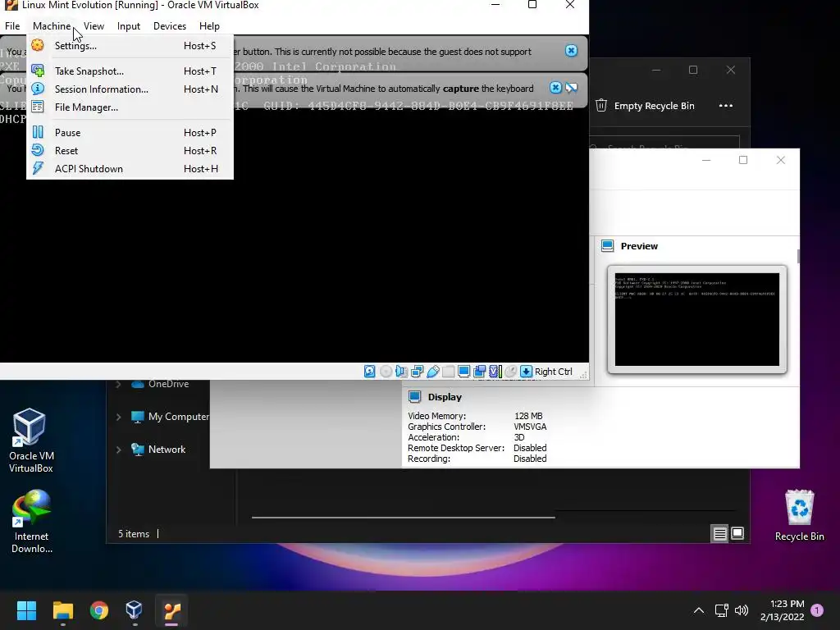Click the VirtualBox Manager taskbar icon

pyautogui.click(x=134, y=610)
